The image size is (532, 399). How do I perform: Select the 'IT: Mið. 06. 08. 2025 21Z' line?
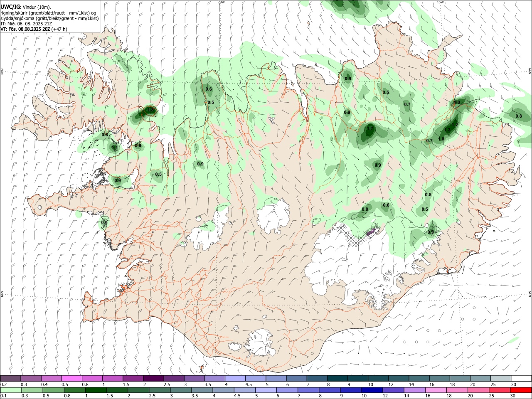[x=26, y=24]
